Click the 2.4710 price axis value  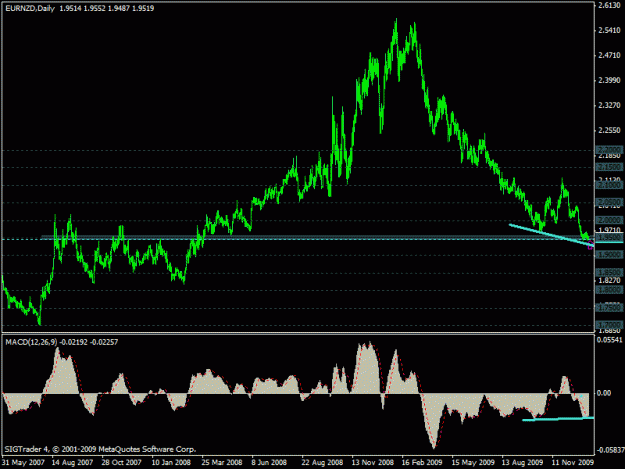610,55
